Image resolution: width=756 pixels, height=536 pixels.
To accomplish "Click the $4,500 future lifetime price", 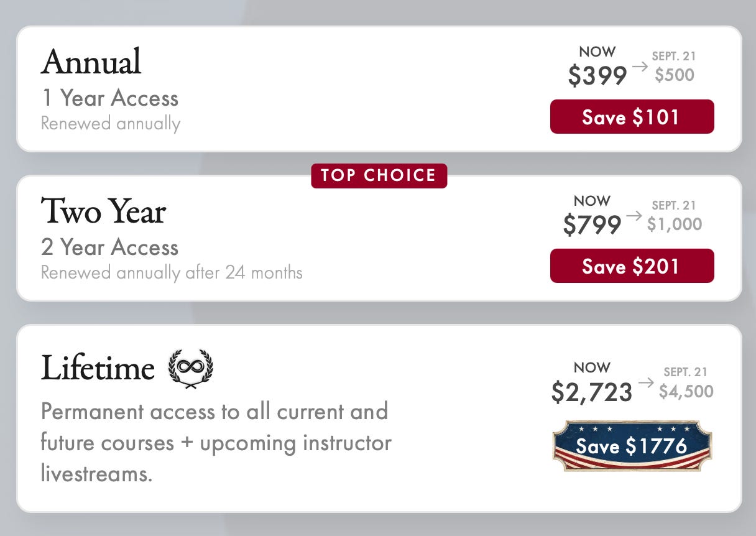I will 686,392.
